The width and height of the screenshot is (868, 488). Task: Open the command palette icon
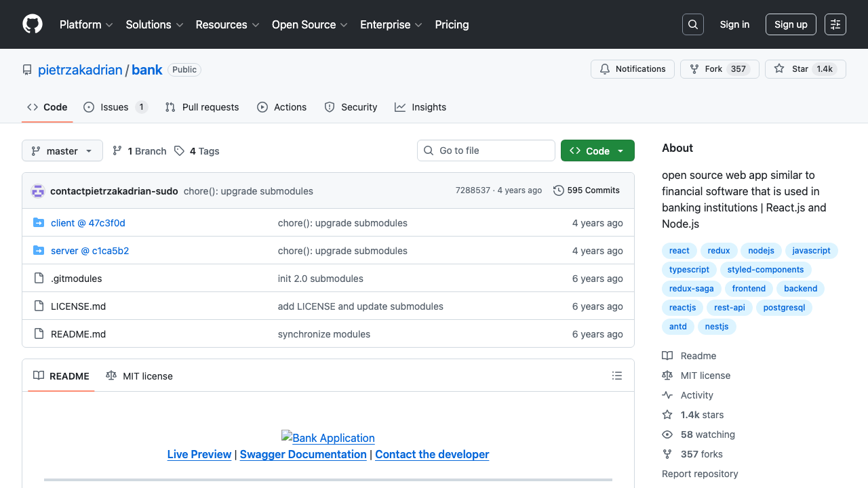click(x=835, y=24)
